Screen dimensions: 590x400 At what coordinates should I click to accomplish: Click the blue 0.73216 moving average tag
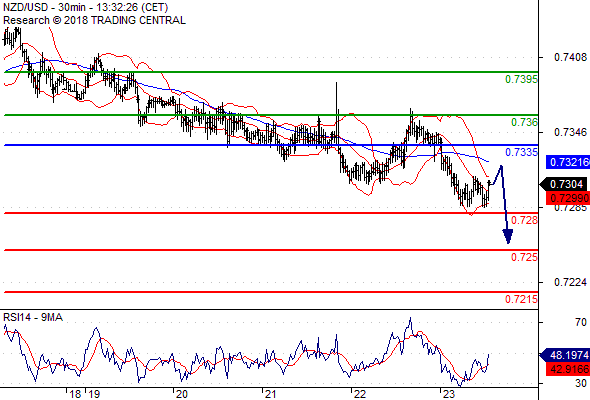[568, 162]
